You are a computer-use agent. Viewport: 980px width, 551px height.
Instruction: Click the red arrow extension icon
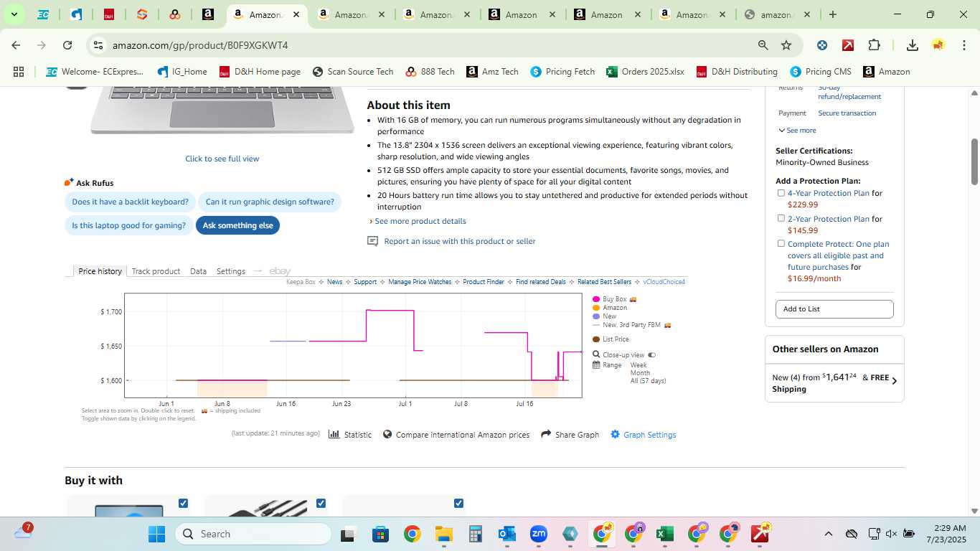pos(848,45)
